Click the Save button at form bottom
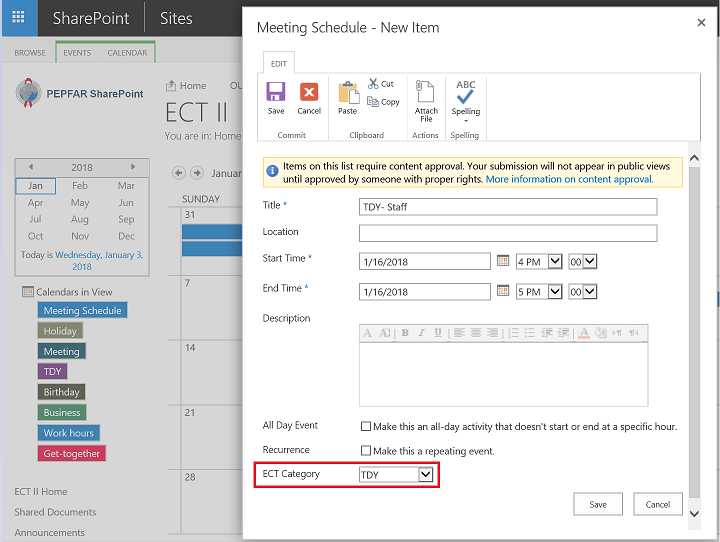This screenshot has width=720, height=542. (598, 504)
